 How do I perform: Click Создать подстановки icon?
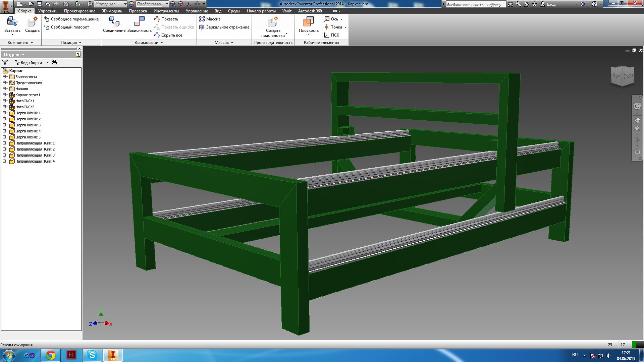point(273,22)
